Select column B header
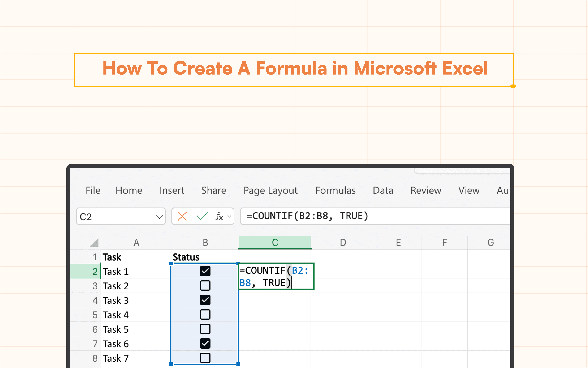This screenshot has height=368, width=588. pos(205,242)
